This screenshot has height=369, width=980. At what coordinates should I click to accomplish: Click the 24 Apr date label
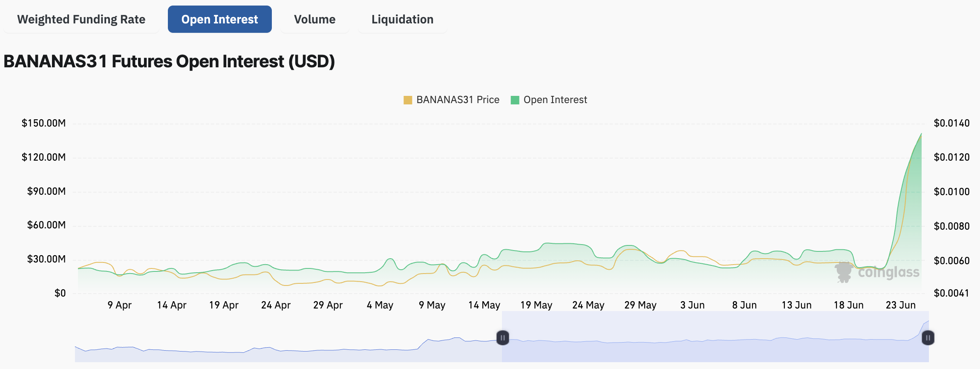tap(276, 305)
